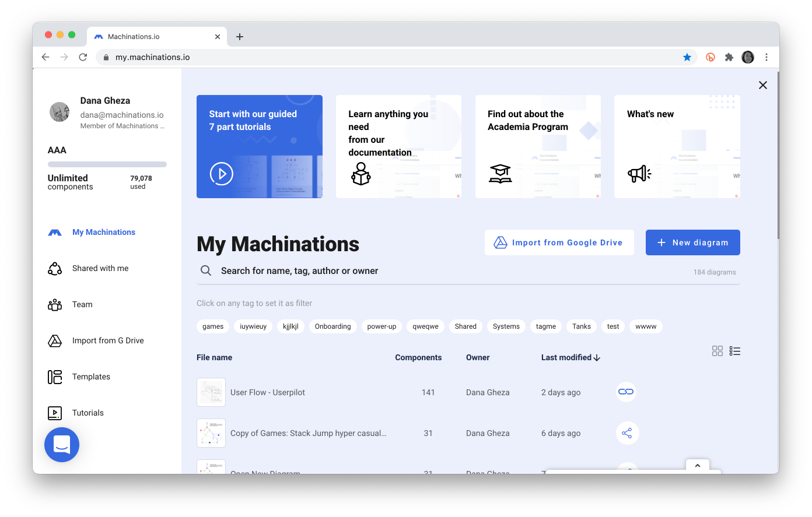Filter by the power-up tag
Screen dimensions: 812x517
coord(381,326)
